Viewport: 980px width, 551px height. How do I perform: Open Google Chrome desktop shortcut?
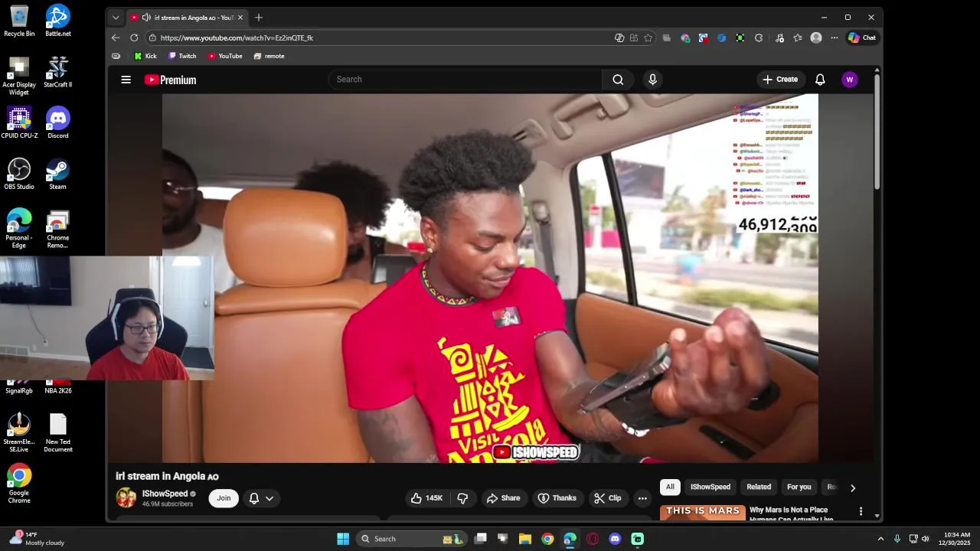[19, 484]
